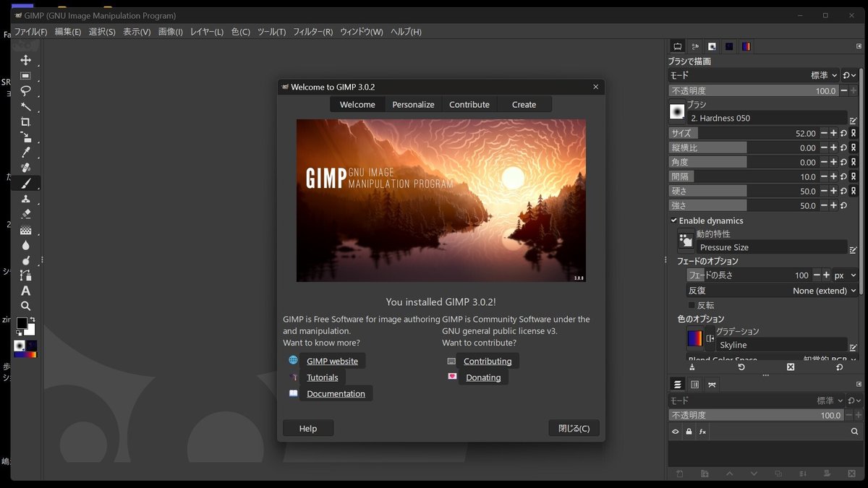Image resolution: width=868 pixels, height=488 pixels.
Task: Open the Paths tab in the lower dock
Action: pyautogui.click(x=712, y=384)
